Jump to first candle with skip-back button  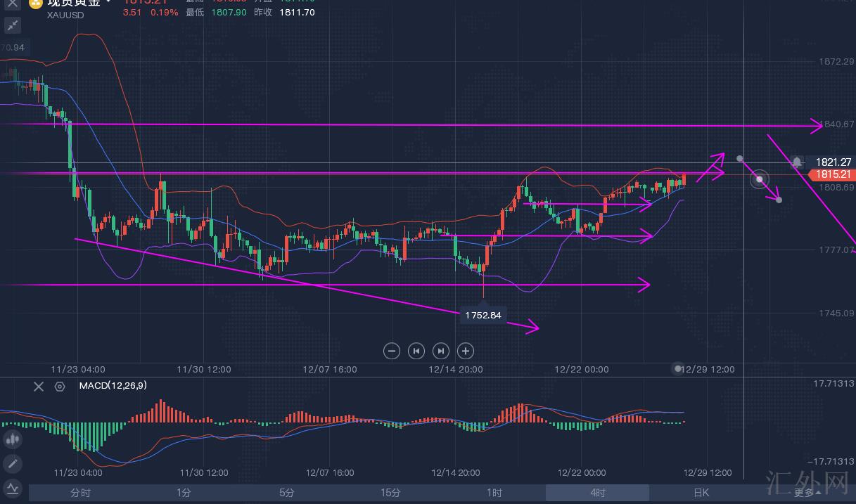tap(416, 351)
